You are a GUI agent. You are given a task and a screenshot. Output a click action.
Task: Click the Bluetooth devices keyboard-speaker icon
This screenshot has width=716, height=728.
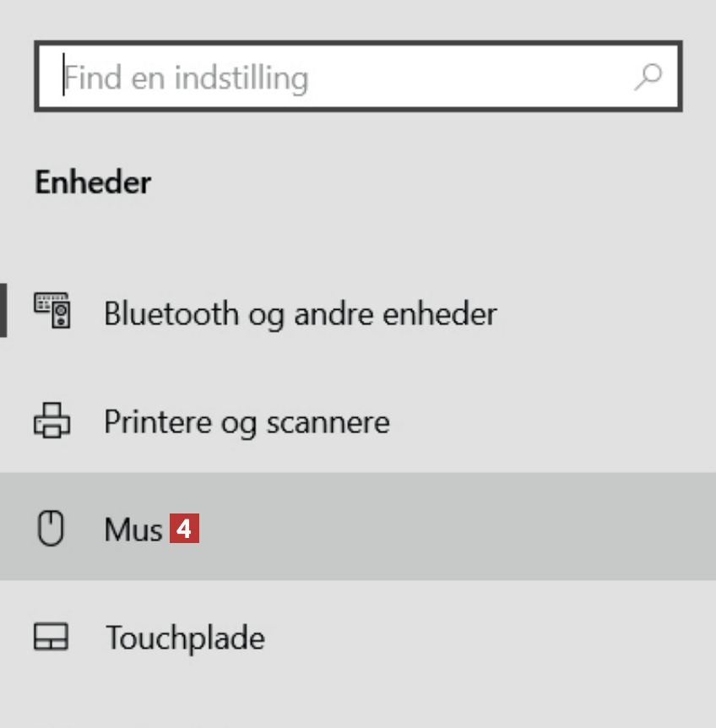tap(52, 312)
